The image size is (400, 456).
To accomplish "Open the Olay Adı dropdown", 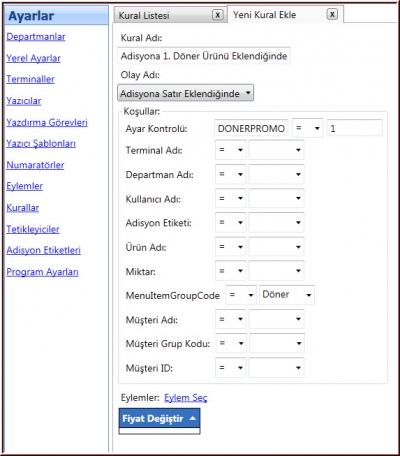I will [x=185, y=93].
